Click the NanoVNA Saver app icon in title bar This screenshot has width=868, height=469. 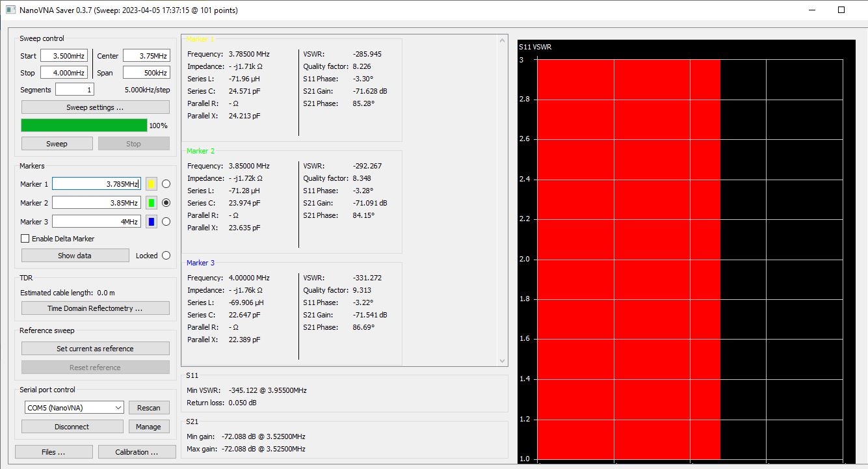(x=10, y=10)
